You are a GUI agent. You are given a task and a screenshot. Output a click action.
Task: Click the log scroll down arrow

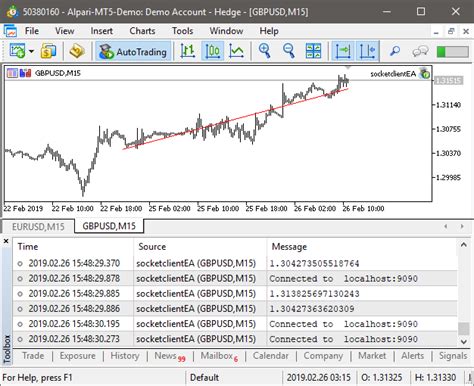coord(464,341)
